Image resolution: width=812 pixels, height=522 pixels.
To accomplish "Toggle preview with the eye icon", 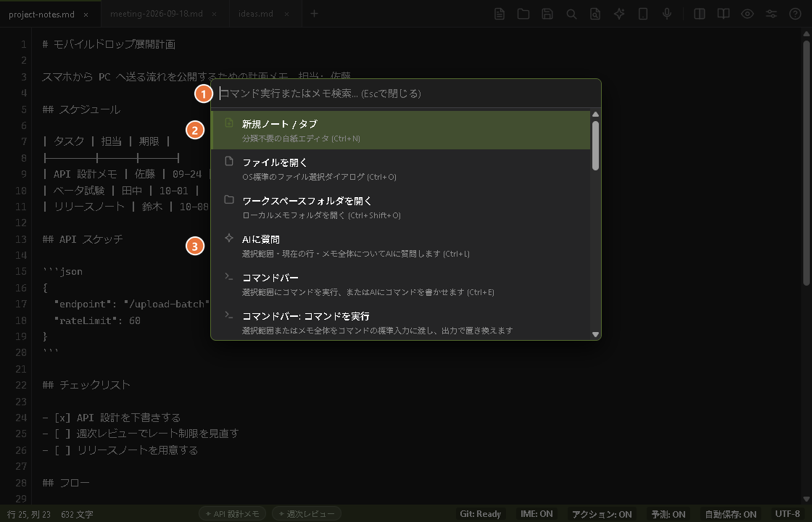I will click(747, 14).
